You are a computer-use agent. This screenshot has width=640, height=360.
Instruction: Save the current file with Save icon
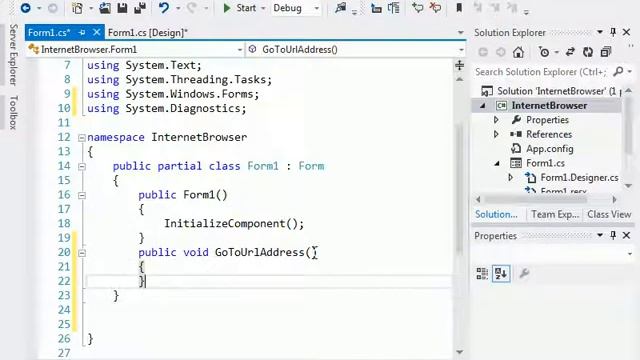(x=122, y=8)
